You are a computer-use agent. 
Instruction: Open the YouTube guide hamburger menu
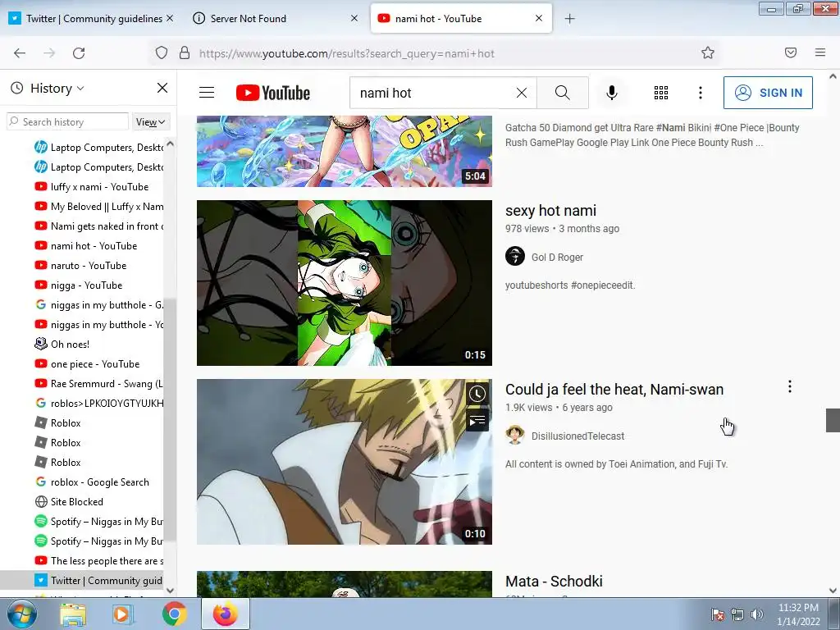(207, 93)
